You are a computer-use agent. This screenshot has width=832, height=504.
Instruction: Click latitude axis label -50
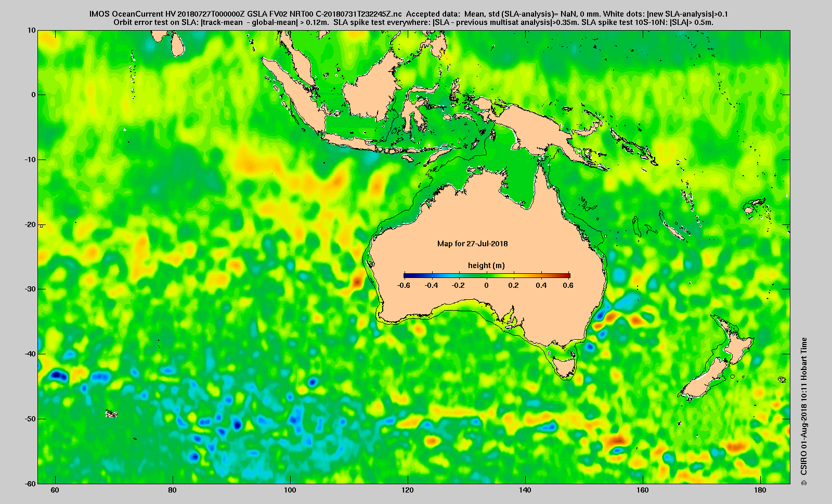(30, 419)
